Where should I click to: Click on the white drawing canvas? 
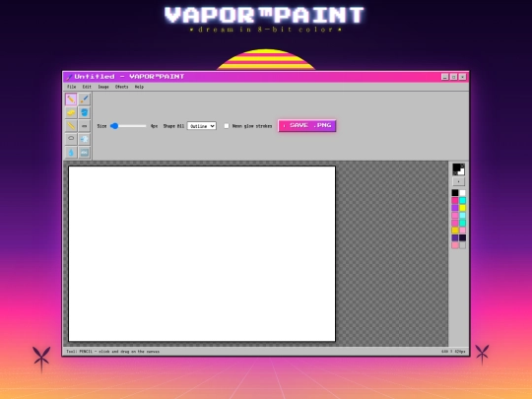click(x=202, y=253)
